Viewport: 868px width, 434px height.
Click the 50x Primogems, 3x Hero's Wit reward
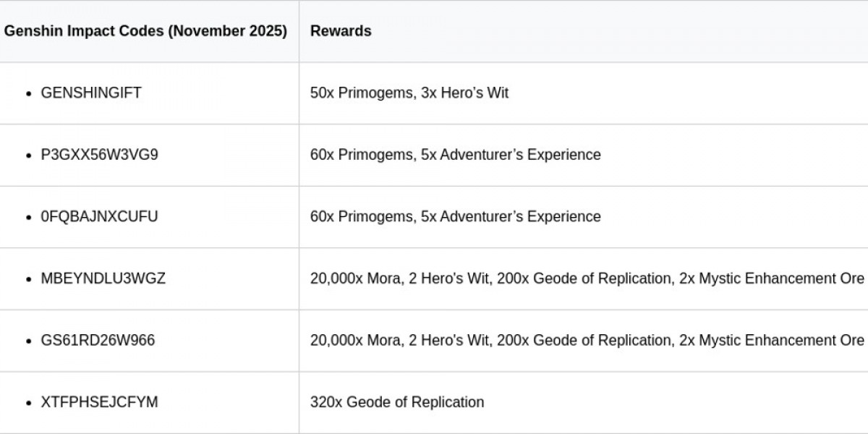click(x=409, y=93)
